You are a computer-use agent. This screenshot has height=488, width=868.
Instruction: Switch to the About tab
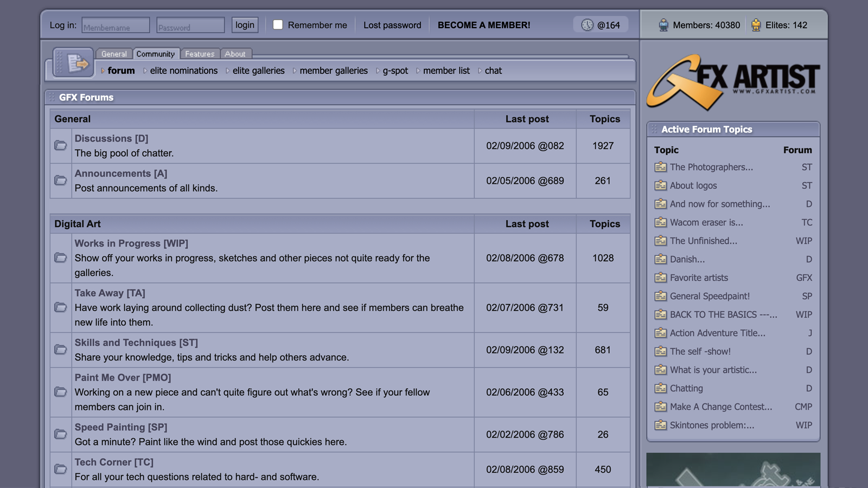pos(235,54)
